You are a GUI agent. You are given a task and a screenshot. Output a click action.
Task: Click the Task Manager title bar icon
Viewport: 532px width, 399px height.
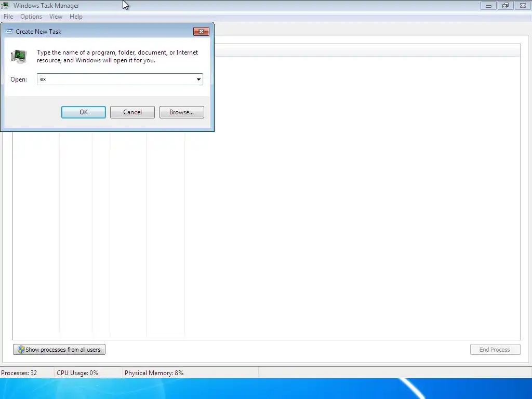pyautogui.click(x=5, y=5)
